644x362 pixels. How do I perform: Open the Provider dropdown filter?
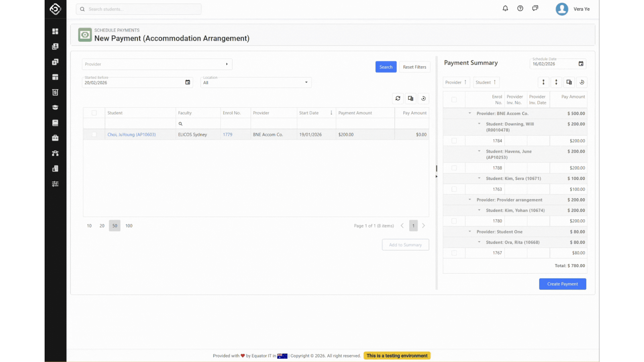tap(157, 64)
